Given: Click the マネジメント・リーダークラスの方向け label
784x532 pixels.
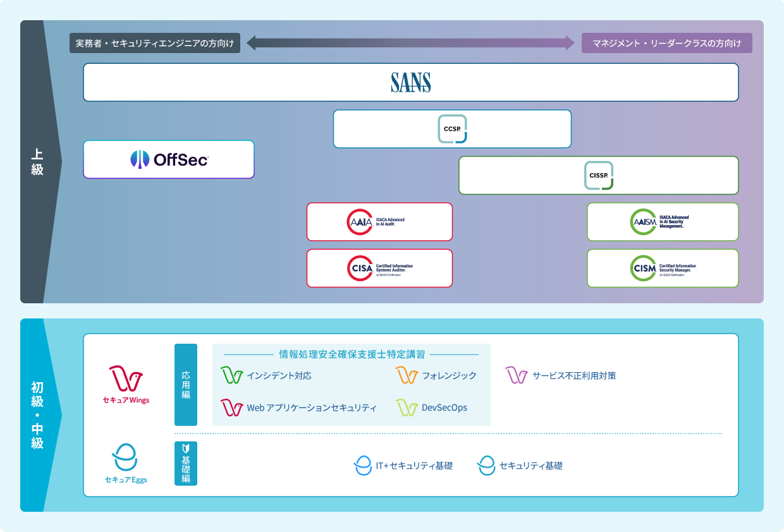Looking at the screenshot, I should (667, 43).
